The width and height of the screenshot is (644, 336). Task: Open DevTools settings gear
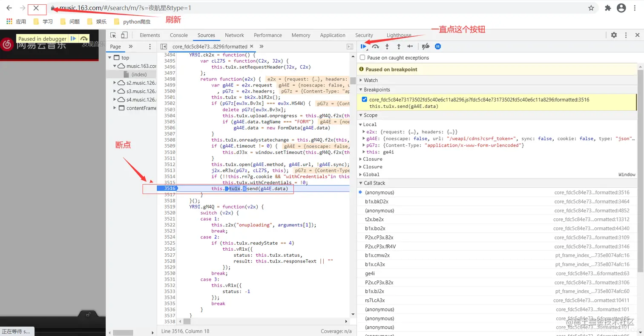click(614, 35)
